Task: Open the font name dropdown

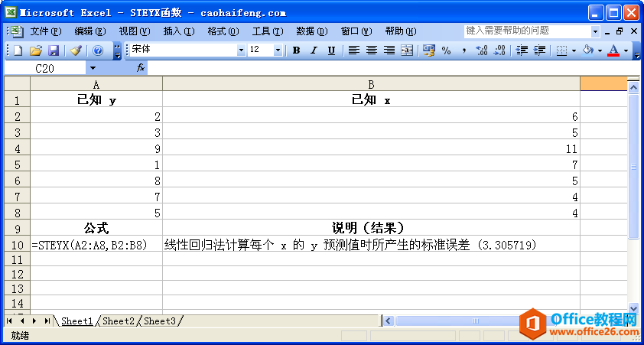Action: click(x=241, y=50)
